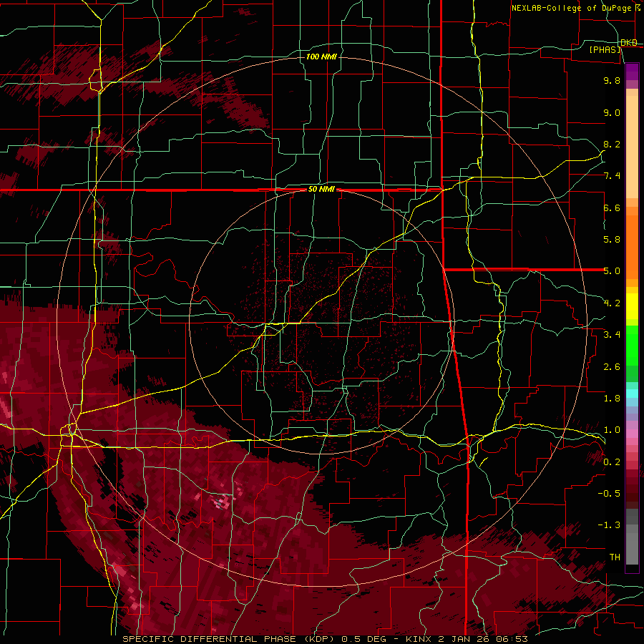The width and height of the screenshot is (644, 644).
Task: Click the 8.2 legend value
Action: [x=612, y=144]
